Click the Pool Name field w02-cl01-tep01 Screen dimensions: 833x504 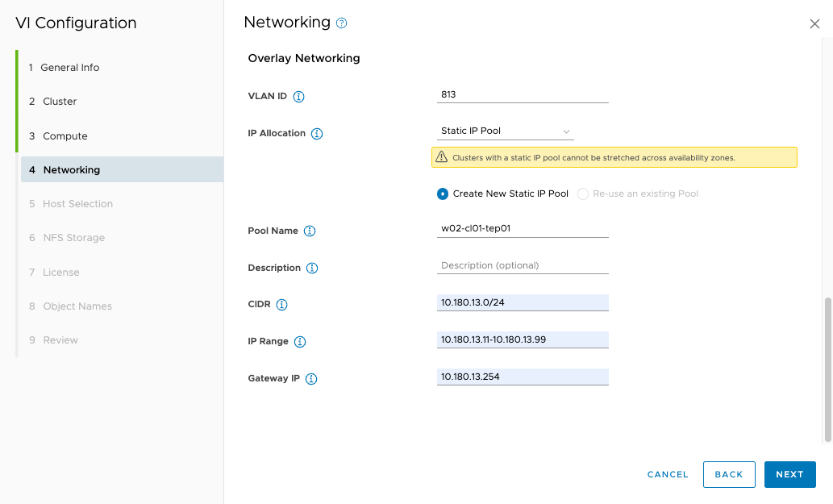523,228
